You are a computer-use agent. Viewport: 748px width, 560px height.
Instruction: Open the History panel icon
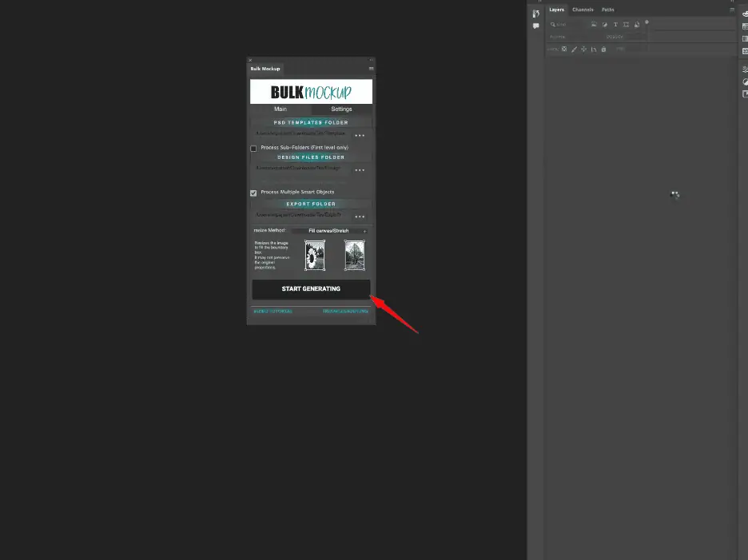[535, 14]
